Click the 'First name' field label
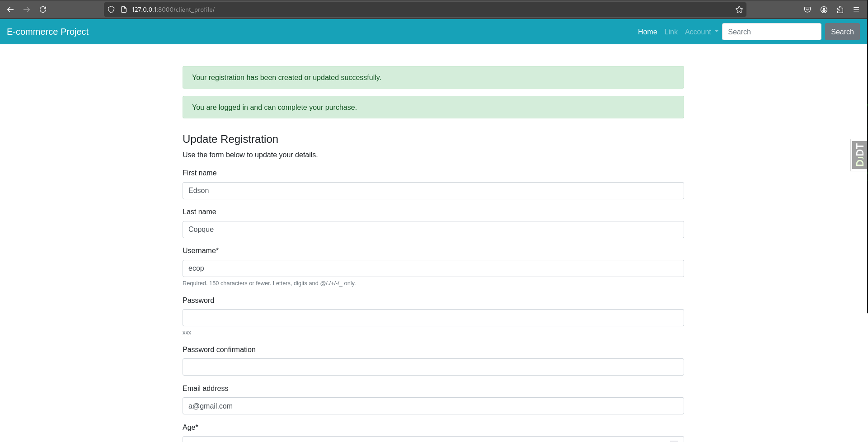This screenshot has height=442, width=868. (199, 173)
